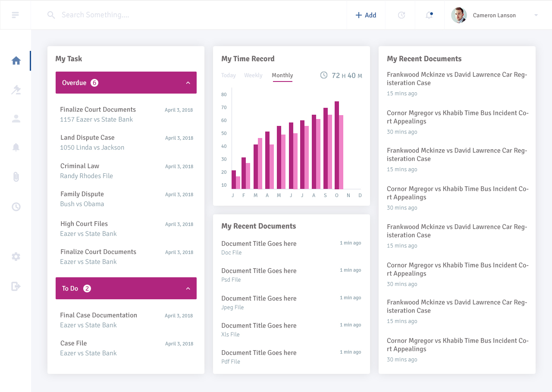Open the paperclip attachments icon
Screen dimensions: 552x392
click(16, 176)
